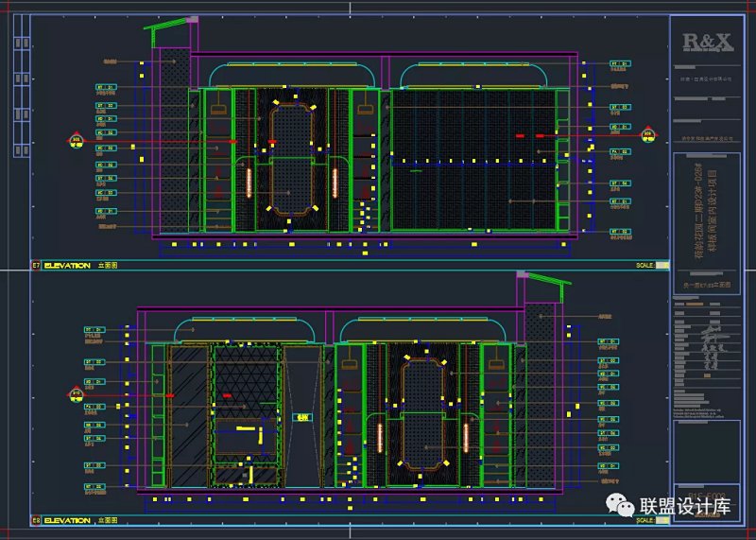Click the 联盟设计库 watermark text
This screenshot has height=540, width=756.
pyautogui.click(x=685, y=507)
